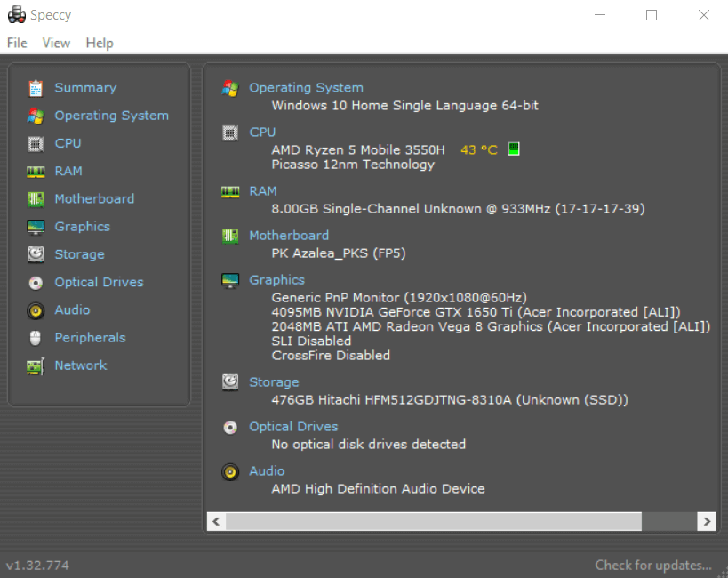
Task: Click the Audio speaker icon in sidebar
Action: click(x=36, y=310)
